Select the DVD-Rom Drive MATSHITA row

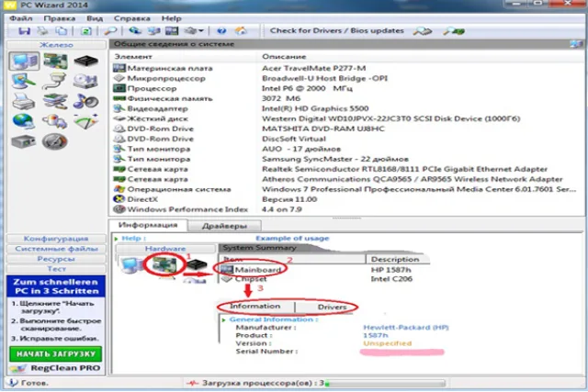coord(346,129)
